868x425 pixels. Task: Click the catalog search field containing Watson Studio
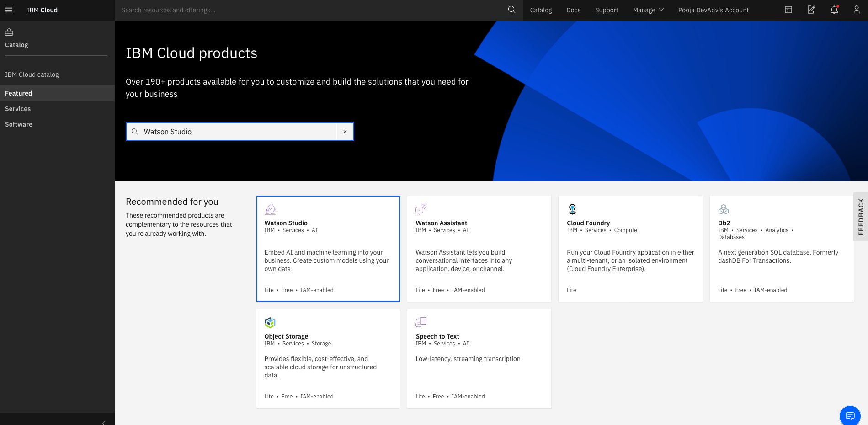point(240,132)
